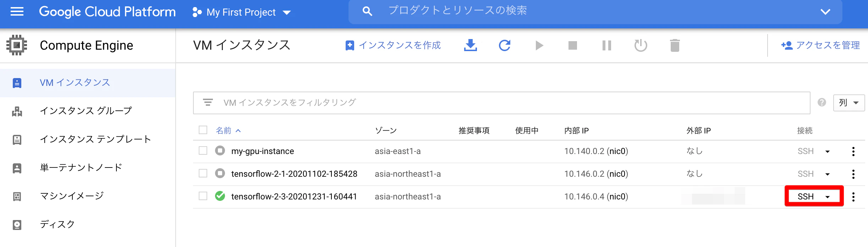
Task: Open the My First Project selector dropdown
Action: pos(241,12)
